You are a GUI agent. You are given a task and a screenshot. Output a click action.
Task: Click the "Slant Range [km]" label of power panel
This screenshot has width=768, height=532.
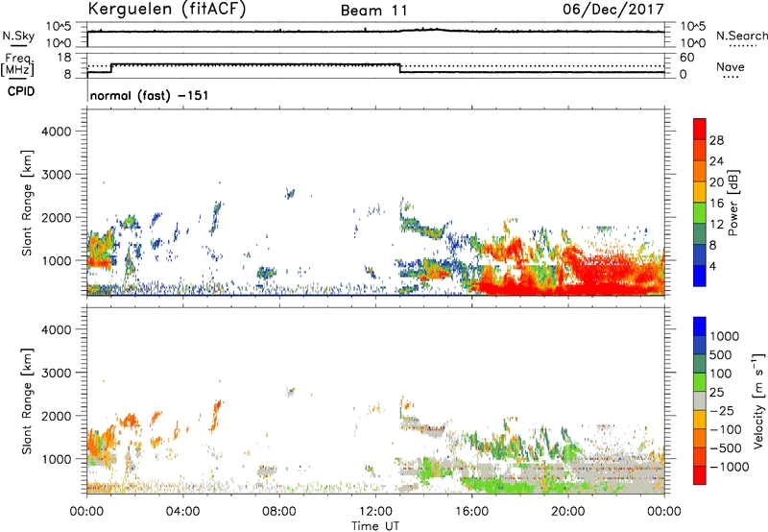coord(27,203)
